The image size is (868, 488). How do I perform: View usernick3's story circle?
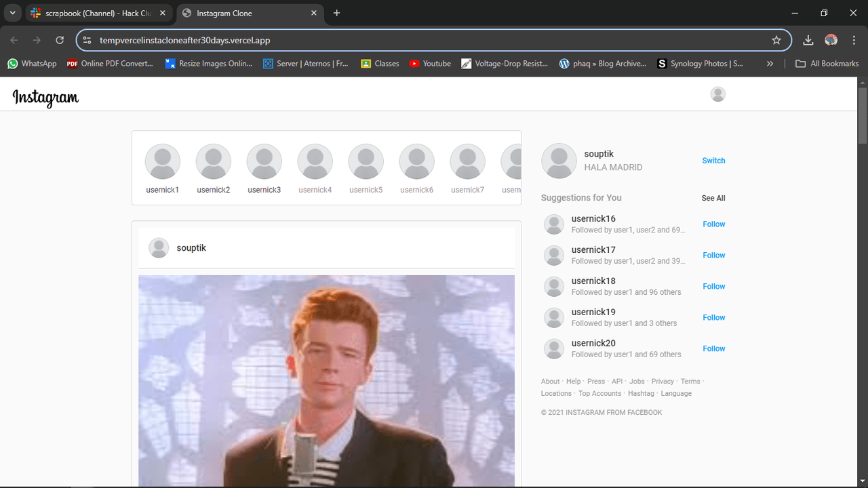264,161
